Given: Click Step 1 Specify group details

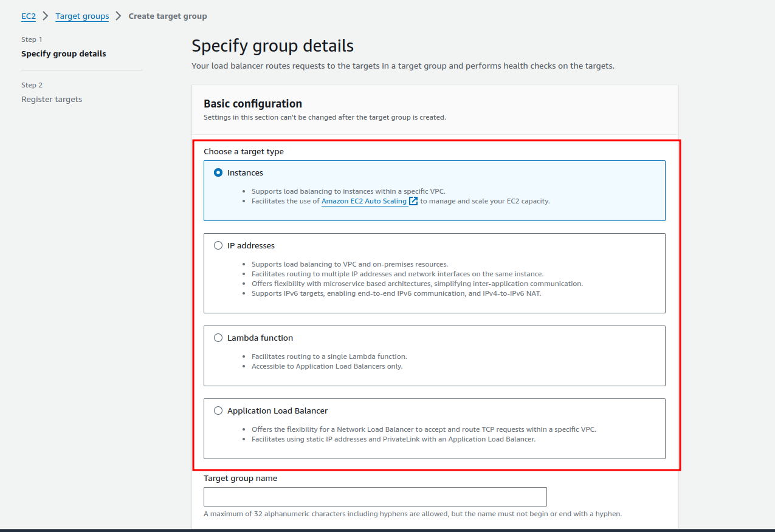Looking at the screenshot, I should 63,53.
